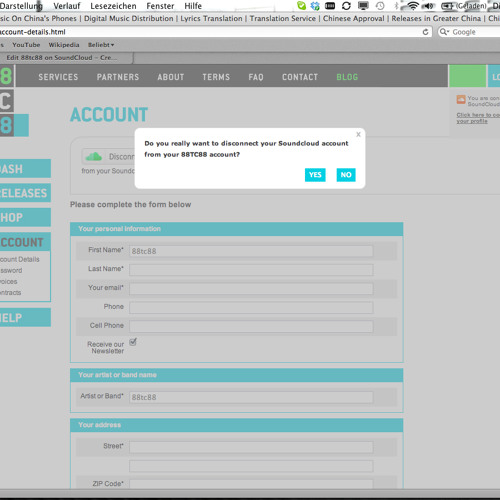Click the Last Name field
The width and height of the screenshot is (500, 500).
point(251,270)
